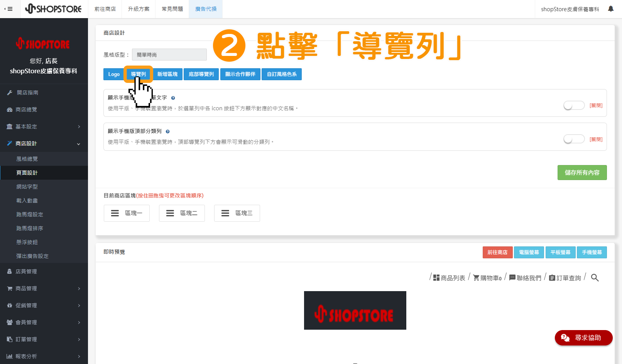
Task: Select 跑馬燈排序 in sidebar
Action: pyautogui.click(x=44, y=228)
